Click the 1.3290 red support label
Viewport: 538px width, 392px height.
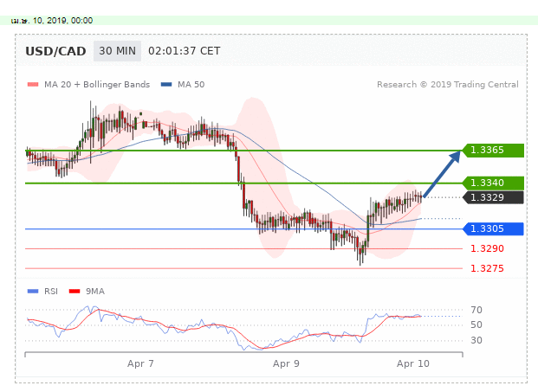pyautogui.click(x=487, y=248)
